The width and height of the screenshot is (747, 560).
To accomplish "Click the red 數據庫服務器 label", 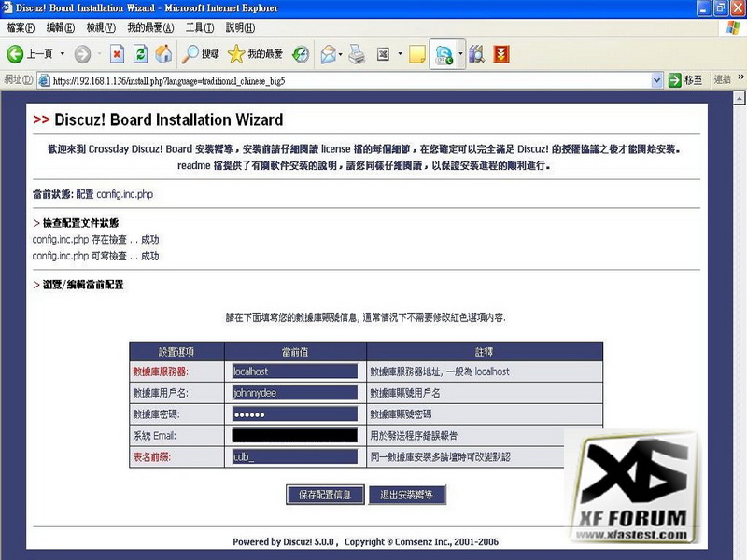I will (161, 371).
